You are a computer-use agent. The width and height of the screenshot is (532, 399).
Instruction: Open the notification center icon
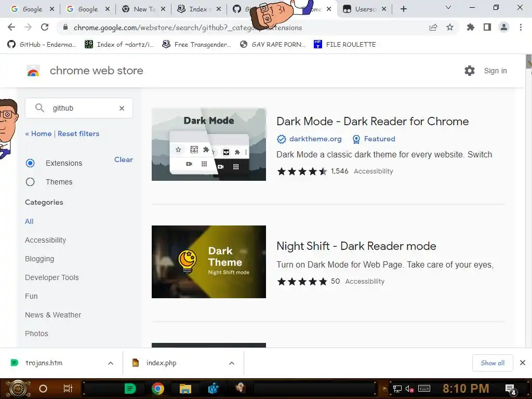(510, 389)
